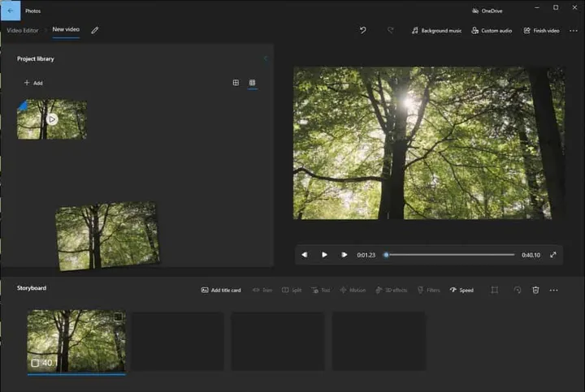This screenshot has width=585, height=392.
Task: Click the back arrow in Photos
Action: (10, 11)
